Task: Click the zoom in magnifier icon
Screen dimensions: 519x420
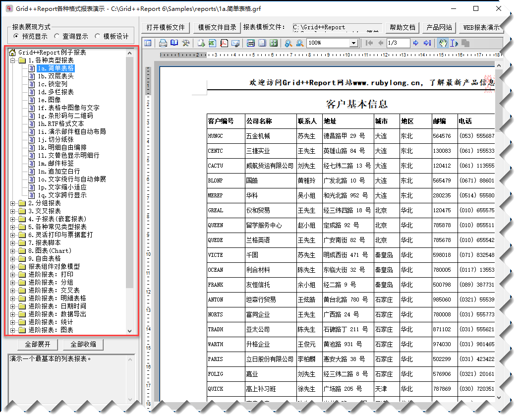Action: click(x=288, y=43)
